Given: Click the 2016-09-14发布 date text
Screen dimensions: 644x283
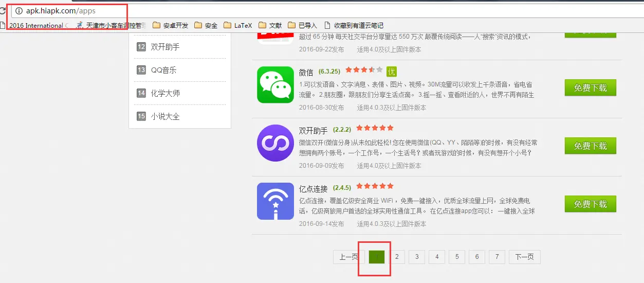Looking at the screenshot, I should click(x=322, y=224).
